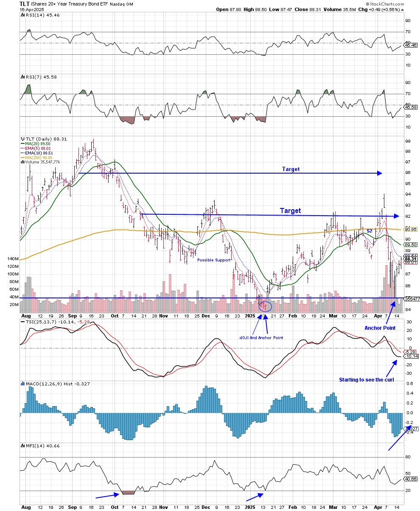The image size is (420, 511).
Task: Click the red dotted swatch for EMA(5)
Action: coord(22,148)
